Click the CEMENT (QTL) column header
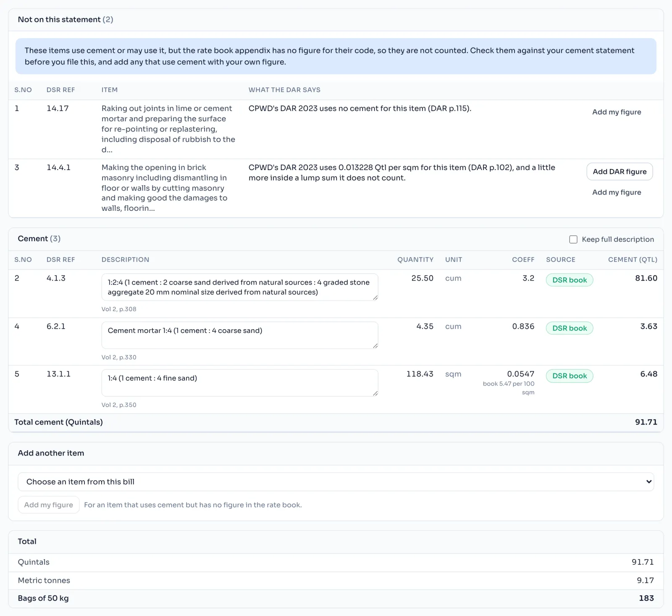Image resolution: width=672 pixels, height=616 pixels. tap(633, 260)
